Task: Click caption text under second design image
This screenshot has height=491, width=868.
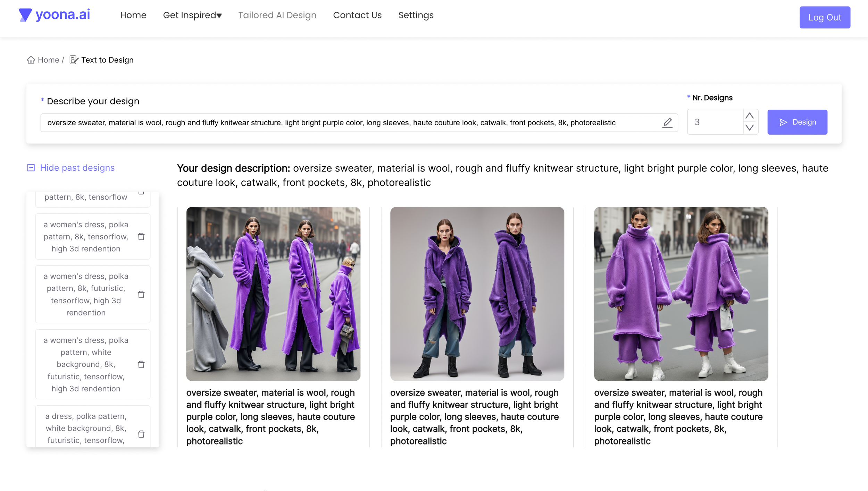Action: [x=475, y=417]
